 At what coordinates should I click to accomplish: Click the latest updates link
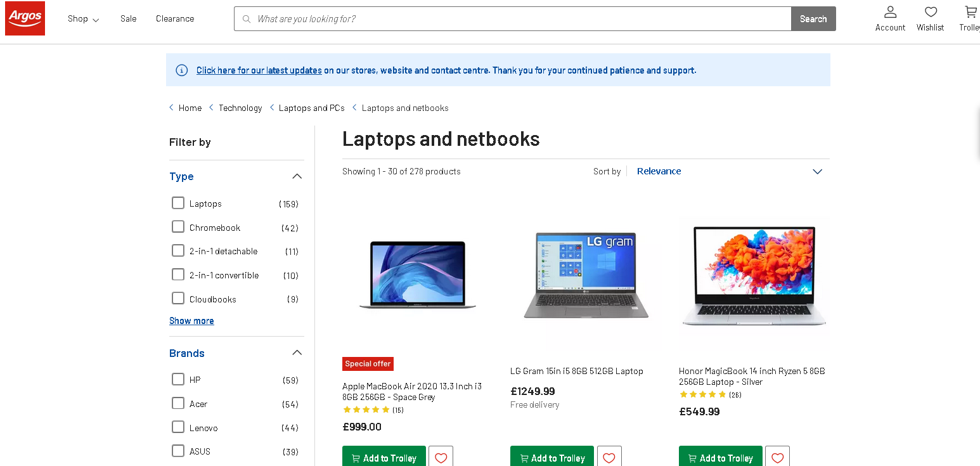[259, 70]
